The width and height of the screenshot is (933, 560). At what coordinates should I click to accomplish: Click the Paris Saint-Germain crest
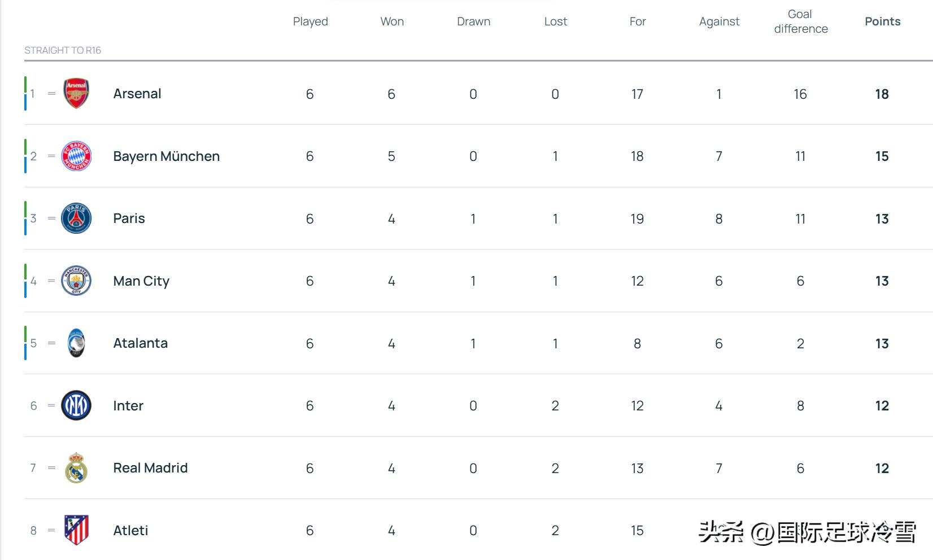76,218
